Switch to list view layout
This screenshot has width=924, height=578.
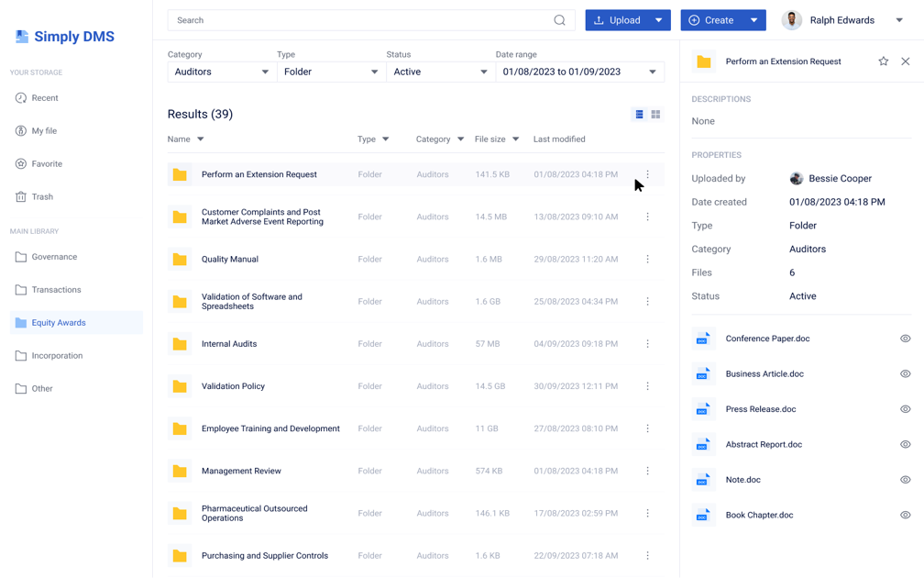point(639,115)
